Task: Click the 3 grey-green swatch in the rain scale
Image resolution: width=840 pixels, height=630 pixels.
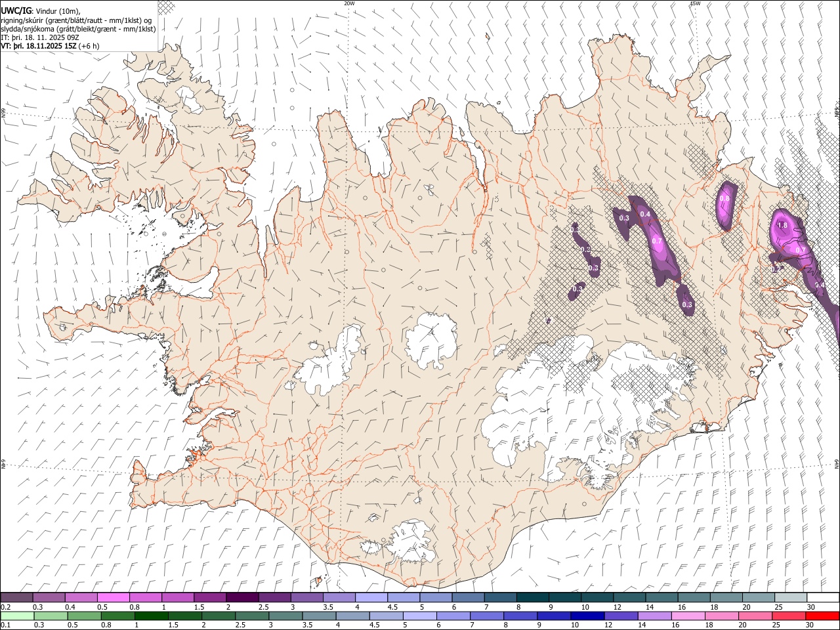Action: 285,616
